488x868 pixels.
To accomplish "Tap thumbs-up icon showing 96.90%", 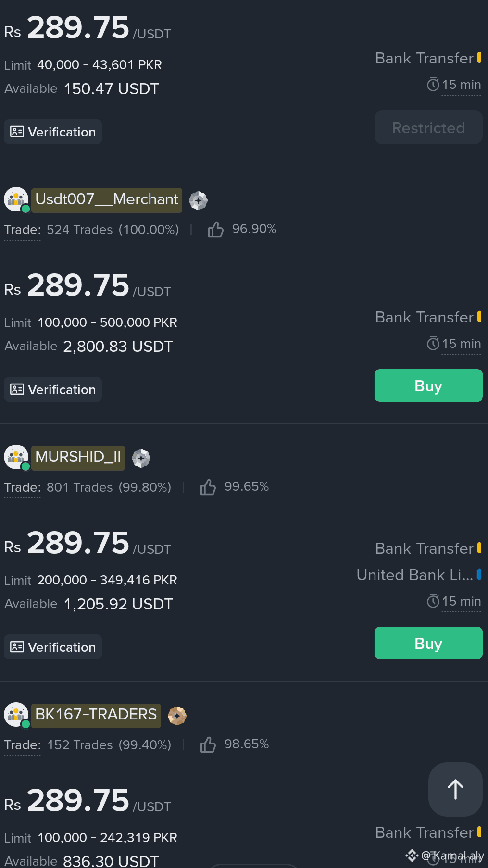I will [215, 230].
